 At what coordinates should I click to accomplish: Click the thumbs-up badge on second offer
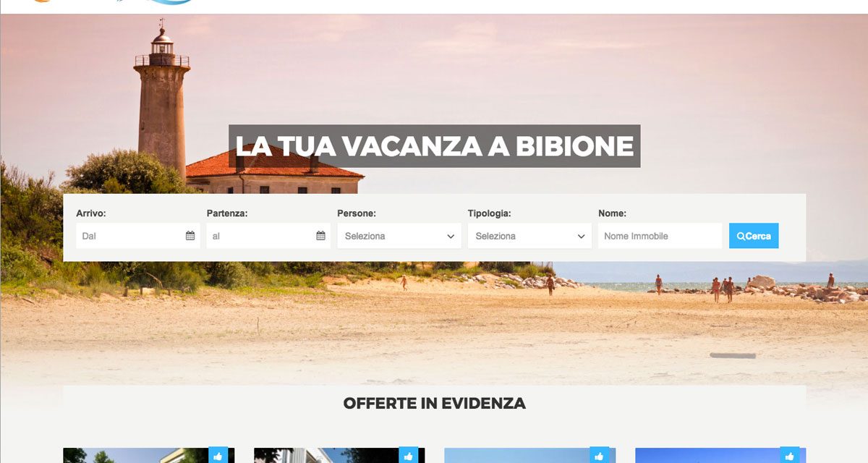point(409,455)
